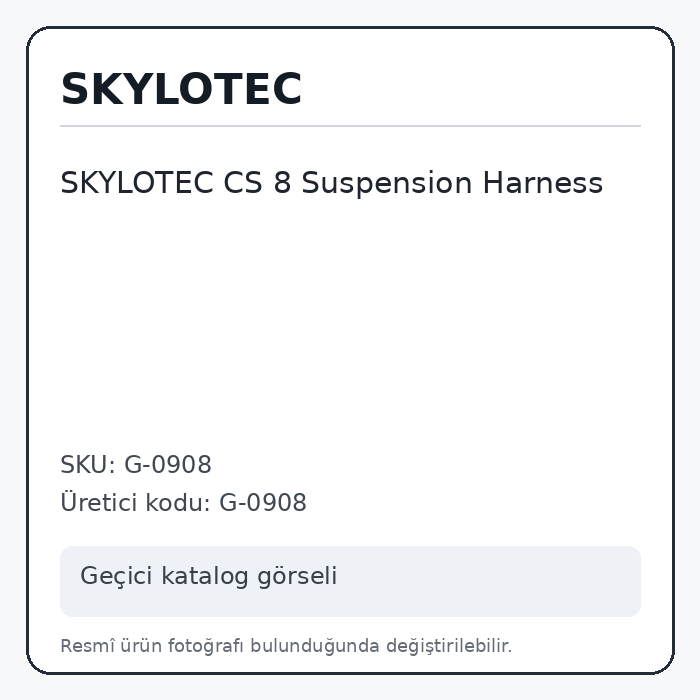Click the word Geçici in the gray badge
The width and height of the screenshot is (700, 700).
pyautogui.click(x=116, y=576)
